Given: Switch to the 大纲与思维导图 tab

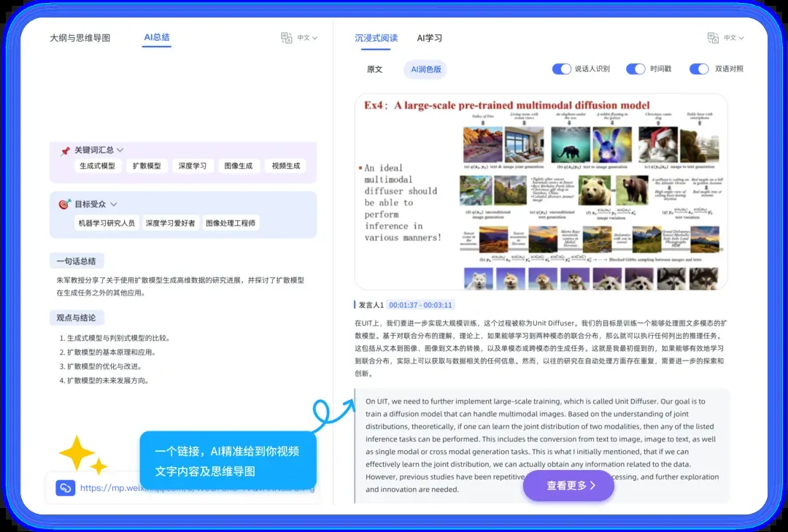Looking at the screenshot, I should [80, 38].
